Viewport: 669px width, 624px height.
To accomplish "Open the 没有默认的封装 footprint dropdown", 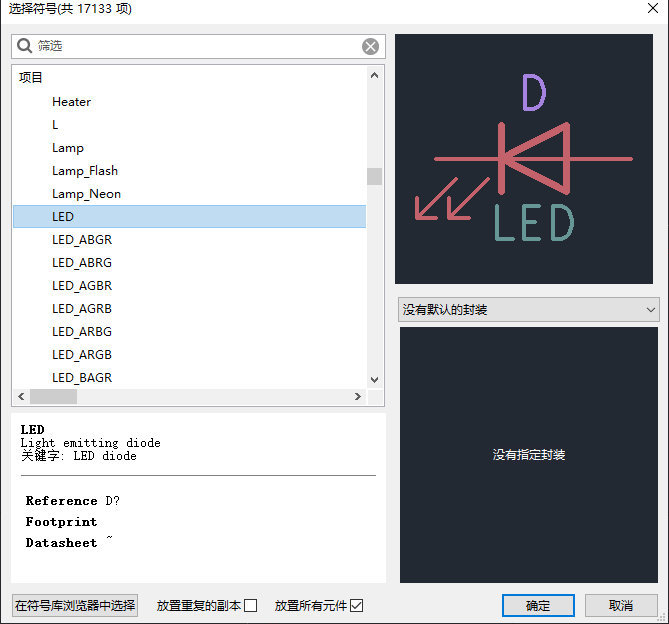I will coord(528,310).
